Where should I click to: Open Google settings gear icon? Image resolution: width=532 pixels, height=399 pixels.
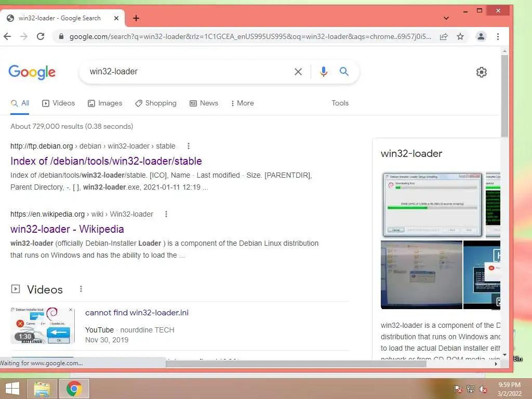click(481, 72)
